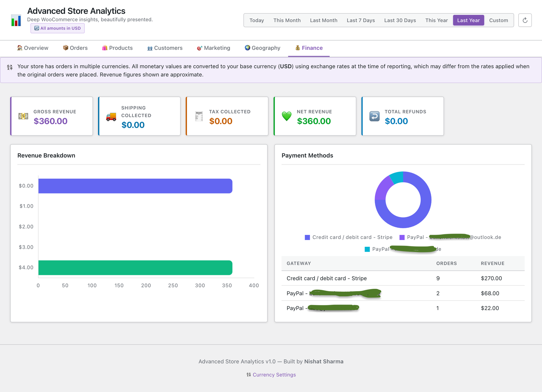
Task: Click the teal PayPal legend swatch
Action: click(x=367, y=249)
